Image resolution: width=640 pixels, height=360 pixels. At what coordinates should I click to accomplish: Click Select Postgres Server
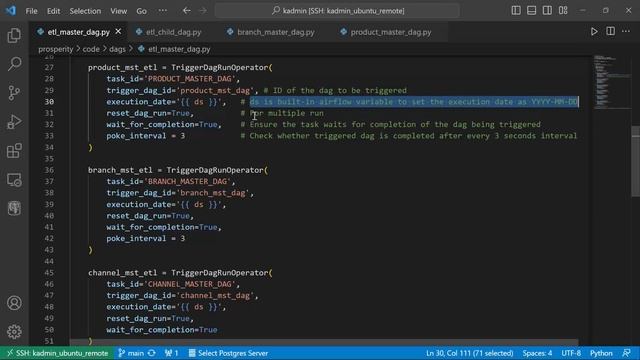point(228,353)
